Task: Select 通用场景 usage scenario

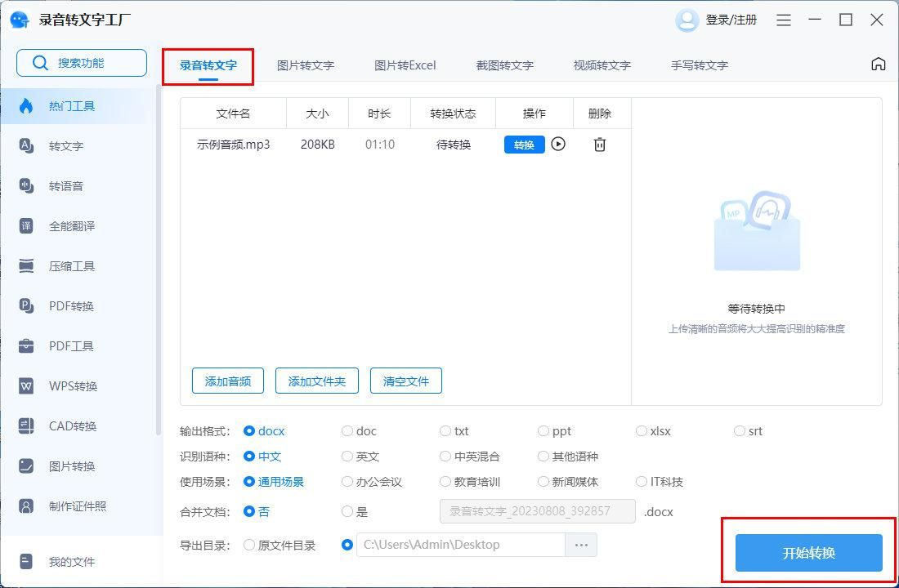Action: tap(274, 481)
